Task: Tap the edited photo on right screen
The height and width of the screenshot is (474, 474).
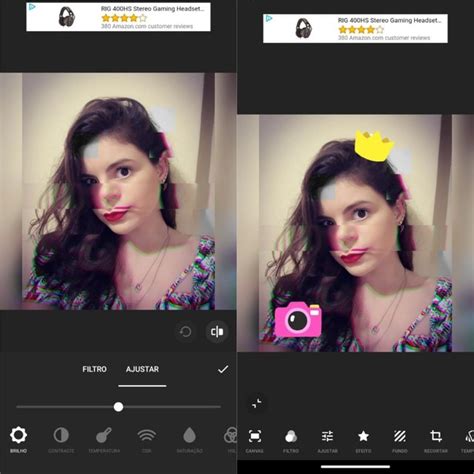Action: click(x=355, y=233)
